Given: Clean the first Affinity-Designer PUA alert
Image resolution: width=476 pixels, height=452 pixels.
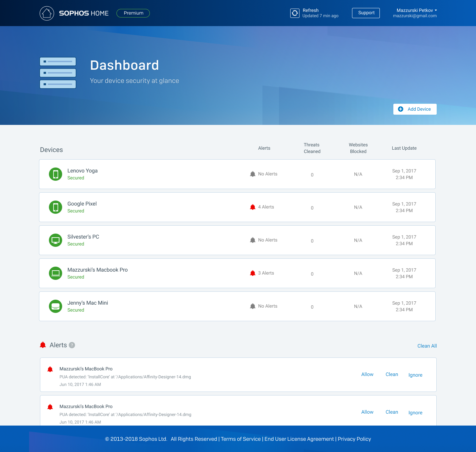Looking at the screenshot, I should [x=392, y=374].
